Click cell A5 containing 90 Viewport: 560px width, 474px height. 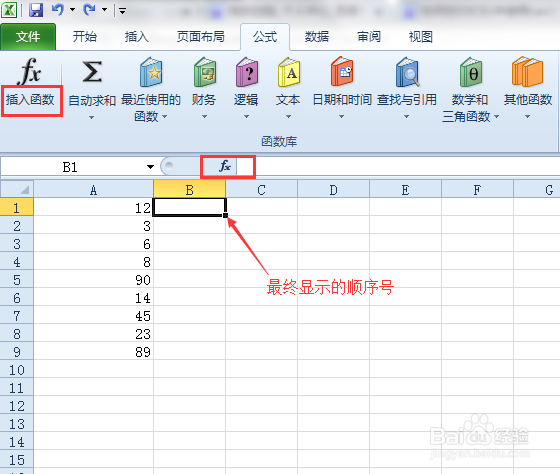94,279
